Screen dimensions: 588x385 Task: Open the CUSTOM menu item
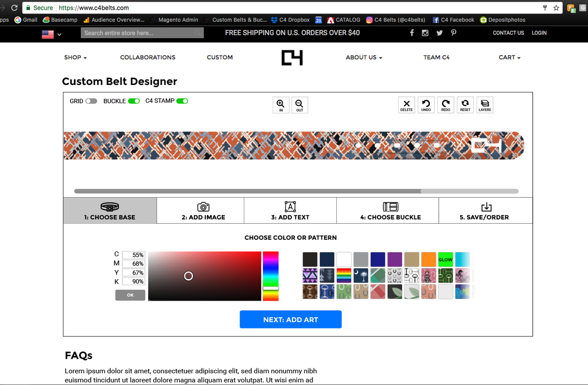(x=220, y=57)
